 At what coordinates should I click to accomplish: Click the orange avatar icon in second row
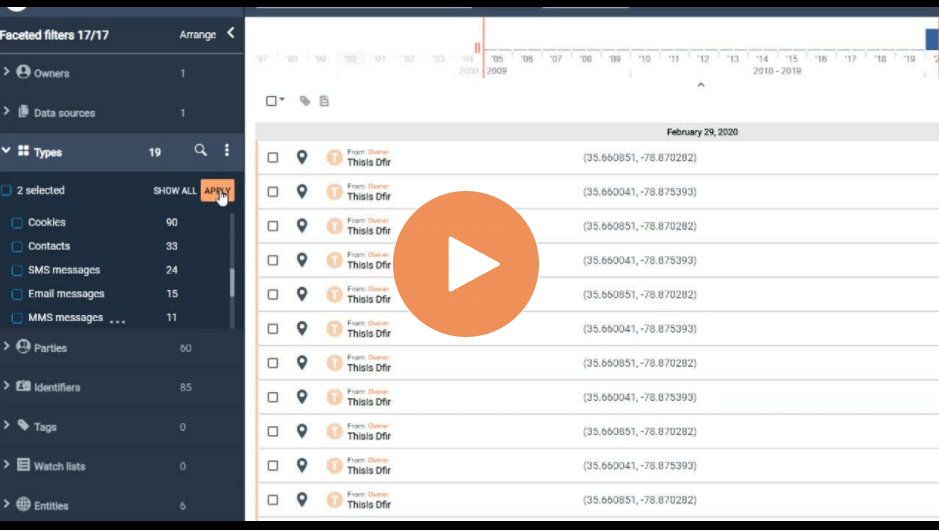[334, 192]
